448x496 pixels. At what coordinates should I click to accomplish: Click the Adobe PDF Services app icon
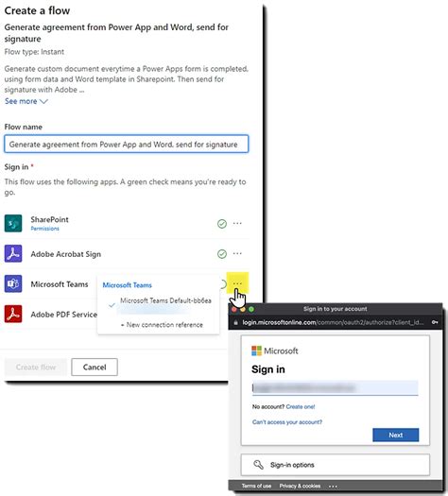point(13,314)
